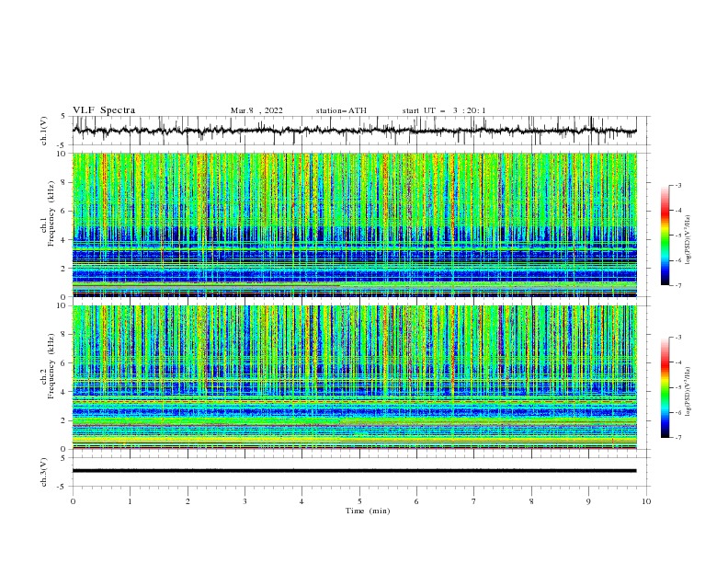
Task: Click the ch.1 color bar "log(PSD)(V²/Hz)" label
Action: (688, 240)
